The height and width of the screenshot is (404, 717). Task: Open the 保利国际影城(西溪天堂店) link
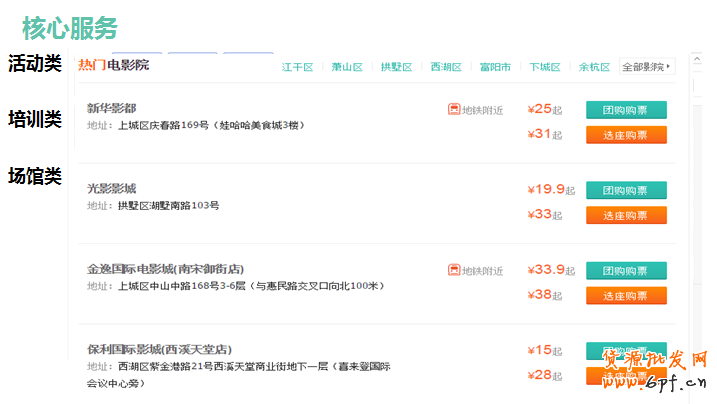159,349
